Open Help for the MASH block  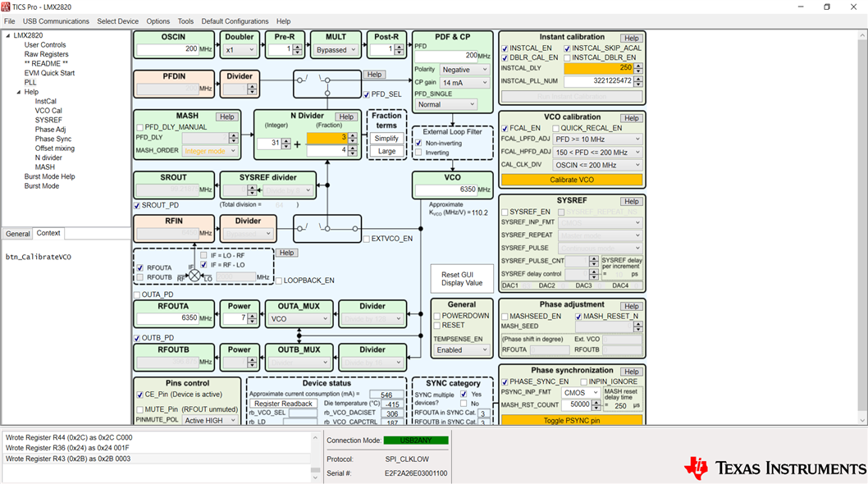tap(227, 116)
